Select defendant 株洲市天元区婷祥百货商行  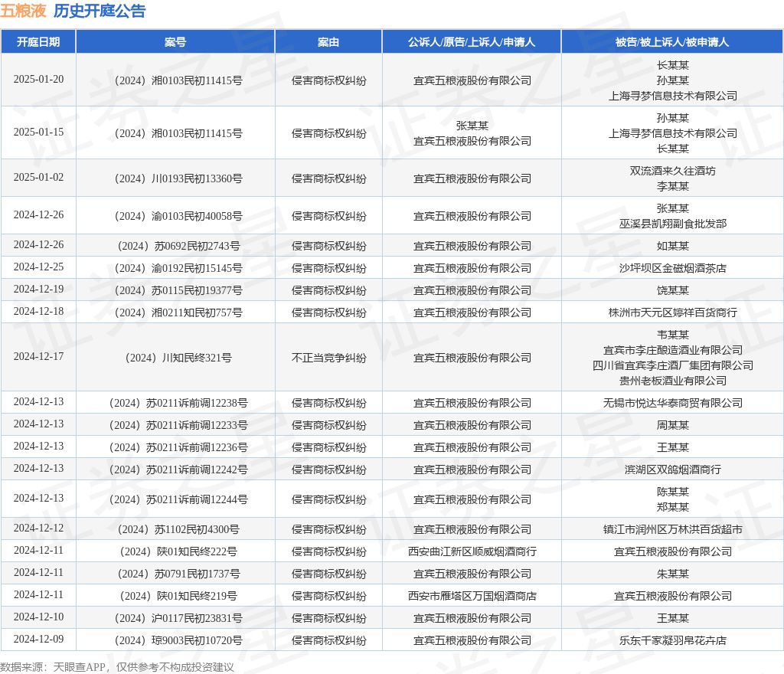(x=672, y=312)
